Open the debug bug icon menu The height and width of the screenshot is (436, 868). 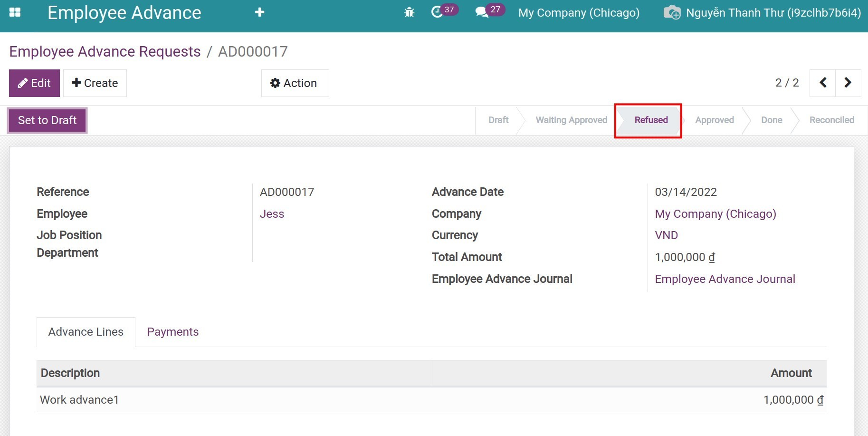[409, 12]
